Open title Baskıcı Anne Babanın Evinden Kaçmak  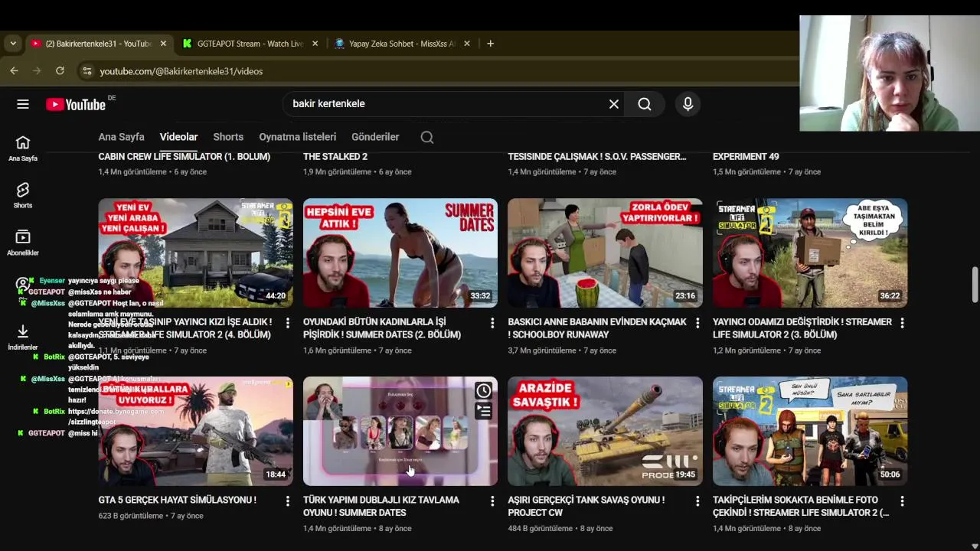pos(597,328)
